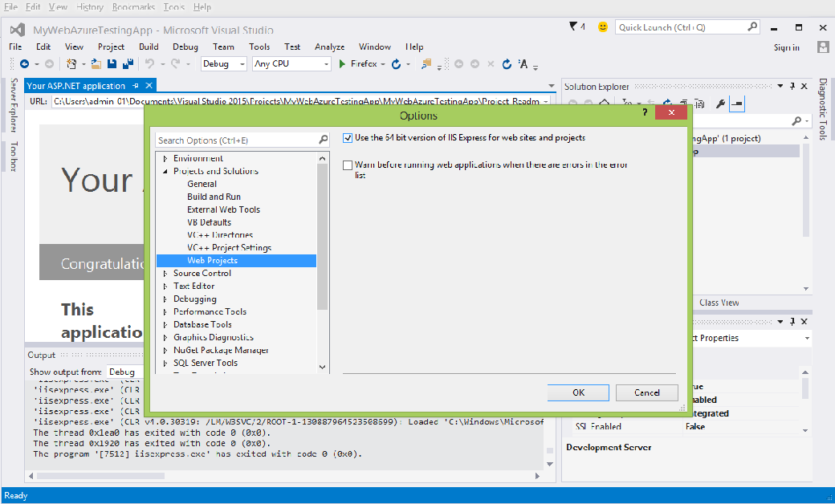This screenshot has width=835, height=504.
Task: Click Cancel in the Options dialog
Action: 647,392
